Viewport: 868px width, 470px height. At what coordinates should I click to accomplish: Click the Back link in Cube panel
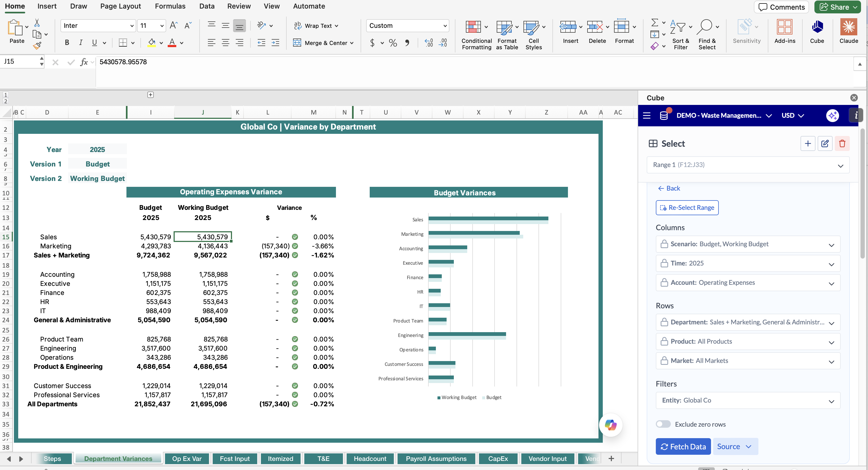click(669, 188)
